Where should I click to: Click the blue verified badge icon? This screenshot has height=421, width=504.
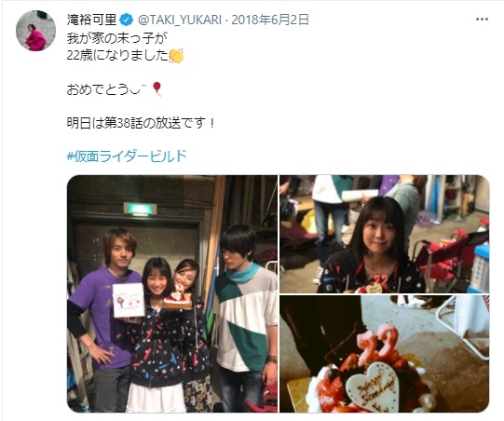(126, 20)
